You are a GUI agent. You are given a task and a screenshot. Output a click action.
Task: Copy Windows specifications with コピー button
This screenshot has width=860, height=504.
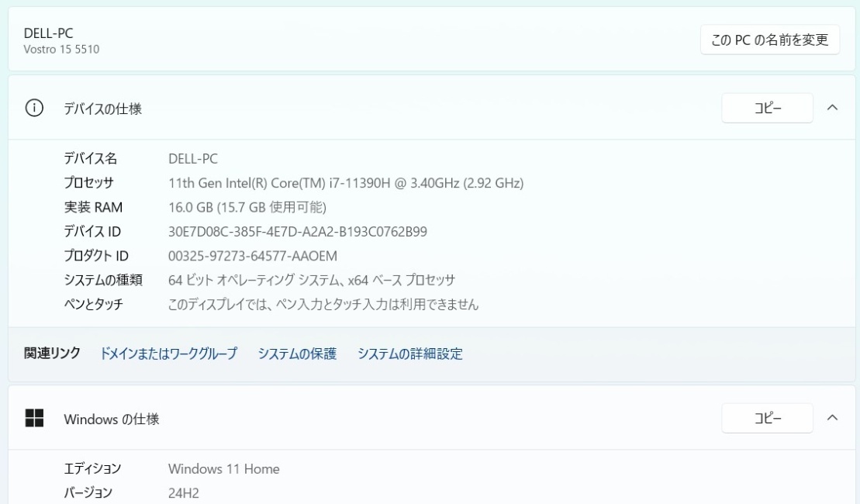click(767, 418)
